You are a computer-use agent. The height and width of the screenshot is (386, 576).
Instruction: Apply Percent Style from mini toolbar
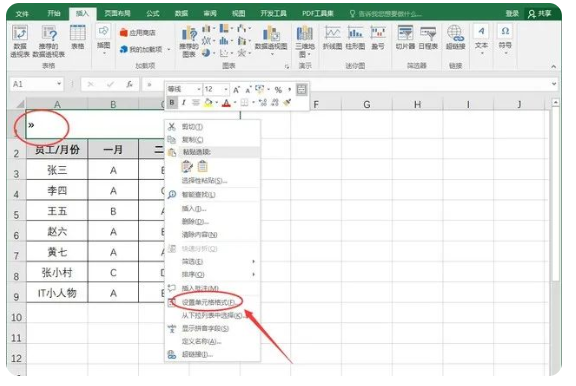278,90
